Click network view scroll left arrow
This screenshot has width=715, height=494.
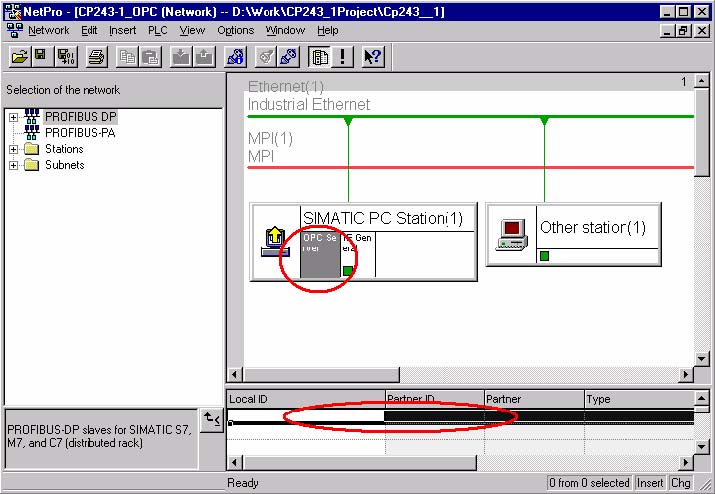[234, 374]
